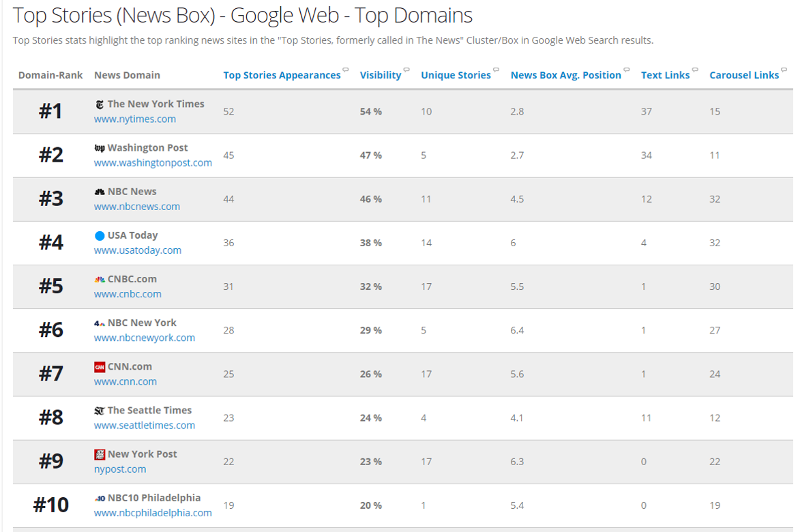Click the #10 rank cell

[x=51, y=505]
